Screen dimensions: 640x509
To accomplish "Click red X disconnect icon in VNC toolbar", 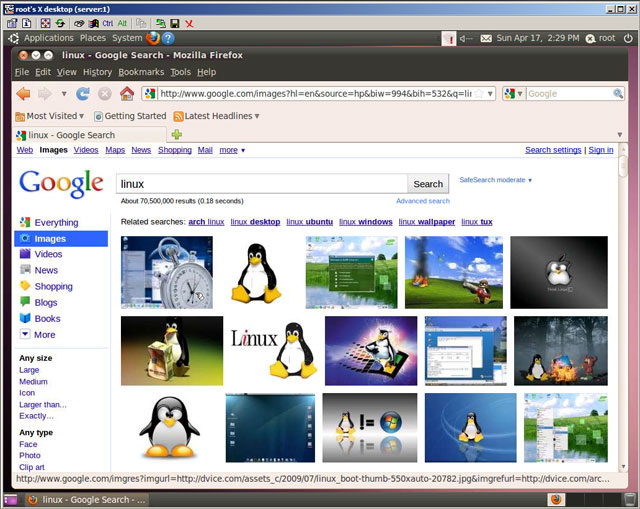I will point(189,23).
